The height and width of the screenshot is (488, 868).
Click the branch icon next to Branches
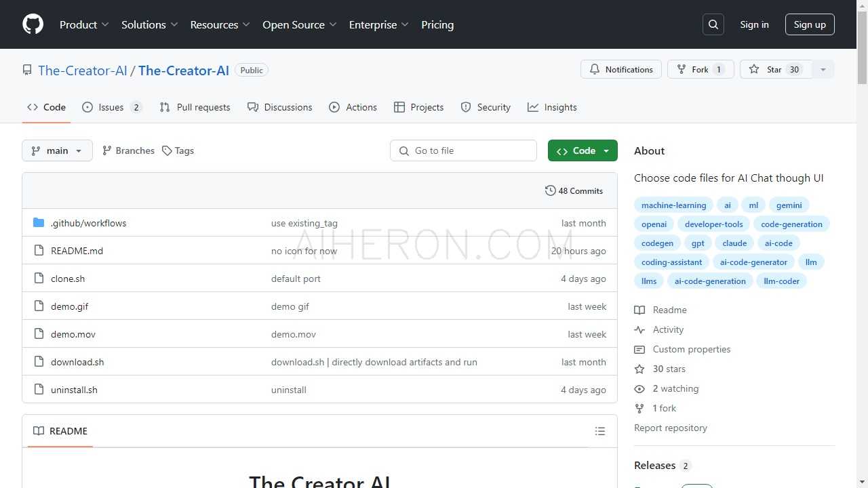click(x=106, y=150)
